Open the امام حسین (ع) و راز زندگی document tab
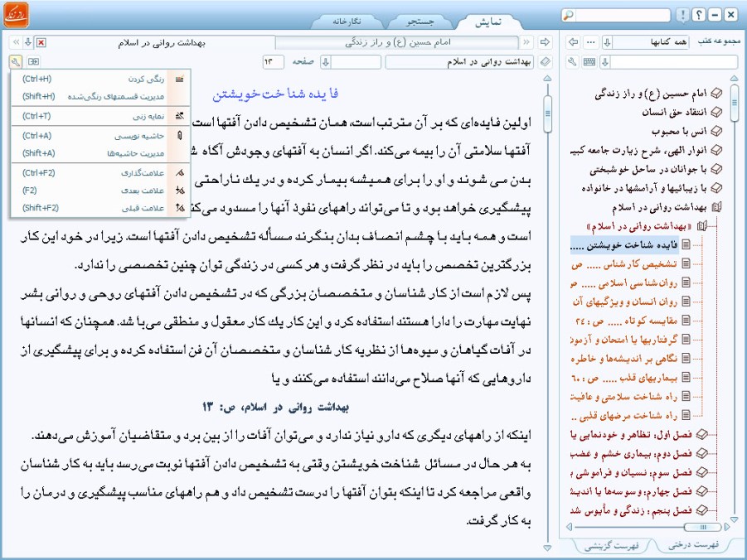This screenshot has height=560, width=747. (x=397, y=42)
